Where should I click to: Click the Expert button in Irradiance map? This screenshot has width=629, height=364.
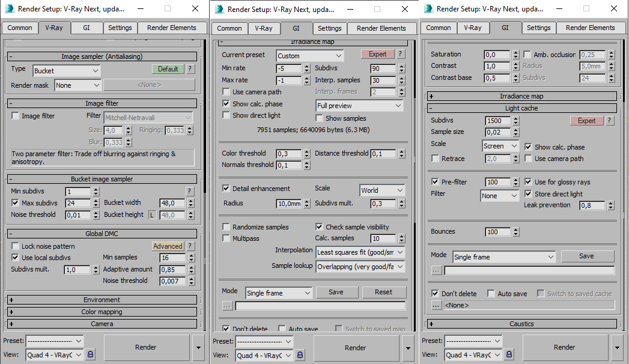[x=377, y=54]
